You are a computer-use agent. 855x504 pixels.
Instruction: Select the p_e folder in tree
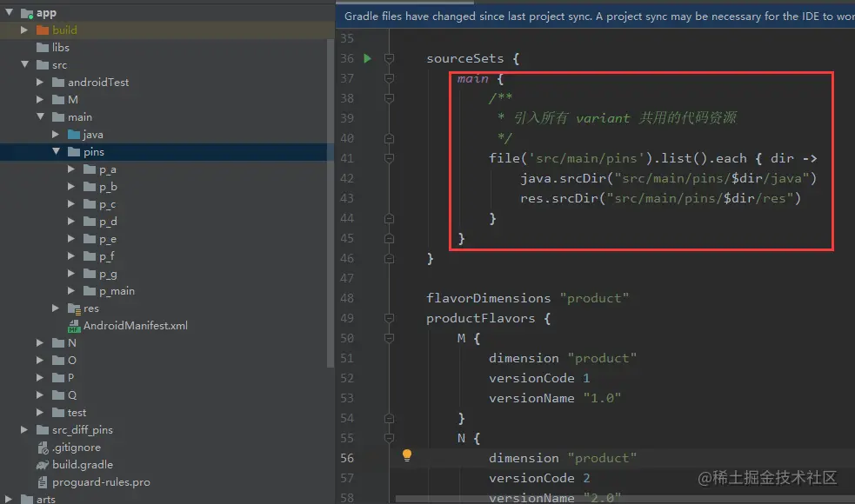[x=108, y=239]
